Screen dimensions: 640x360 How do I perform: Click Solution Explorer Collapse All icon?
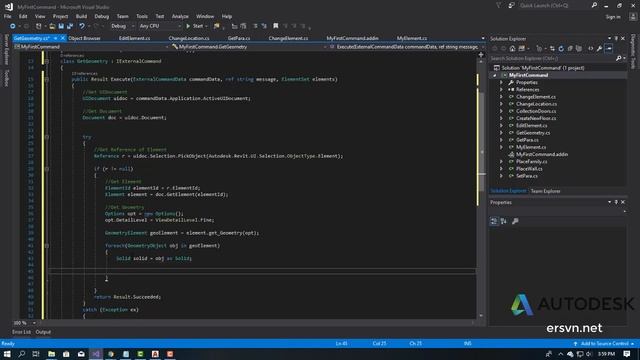coord(570,49)
